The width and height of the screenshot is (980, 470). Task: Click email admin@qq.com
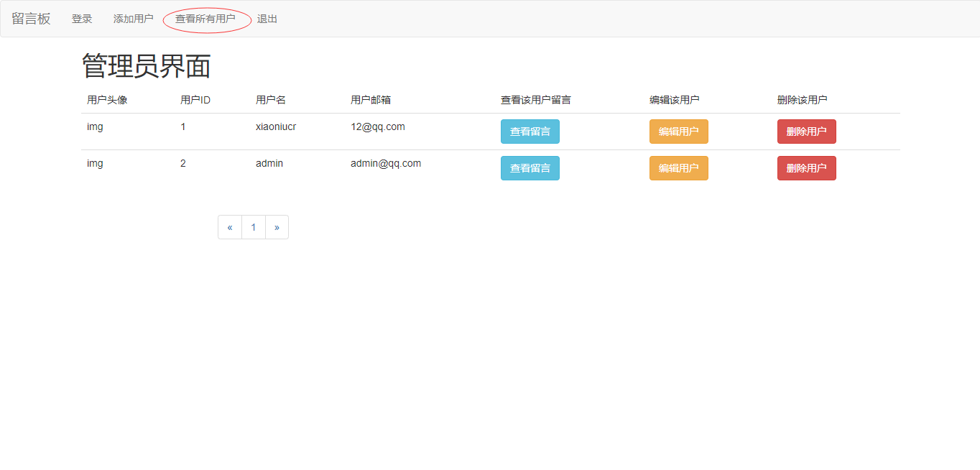pos(386,163)
